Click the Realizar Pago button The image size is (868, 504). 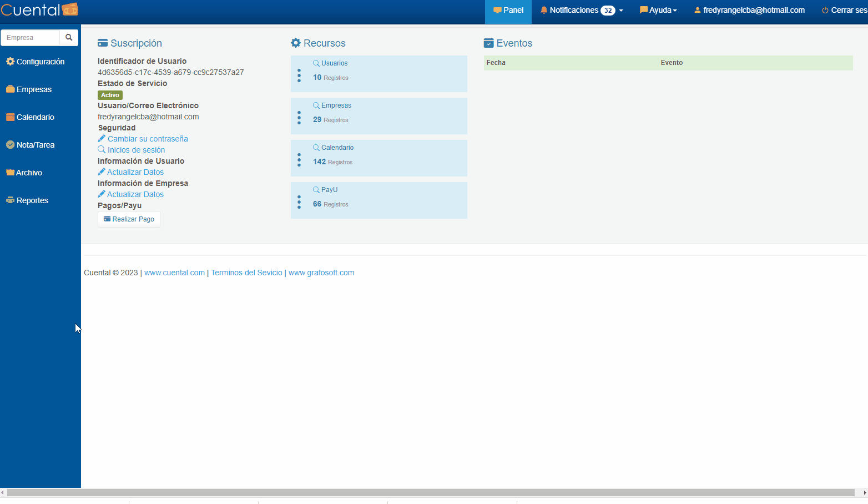coord(129,219)
